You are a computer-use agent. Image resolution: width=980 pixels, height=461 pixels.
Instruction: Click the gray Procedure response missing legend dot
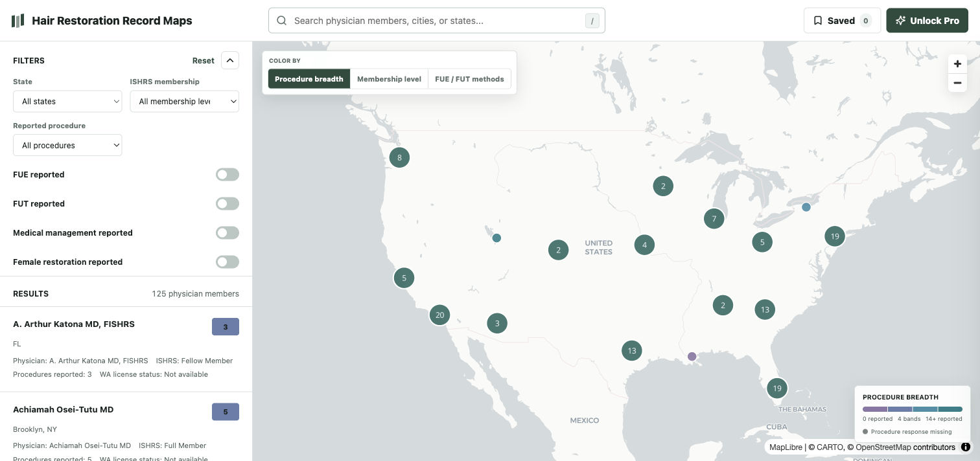click(x=865, y=432)
